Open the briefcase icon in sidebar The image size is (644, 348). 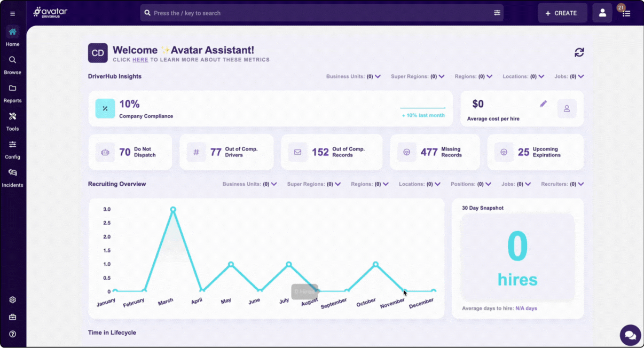point(13,317)
